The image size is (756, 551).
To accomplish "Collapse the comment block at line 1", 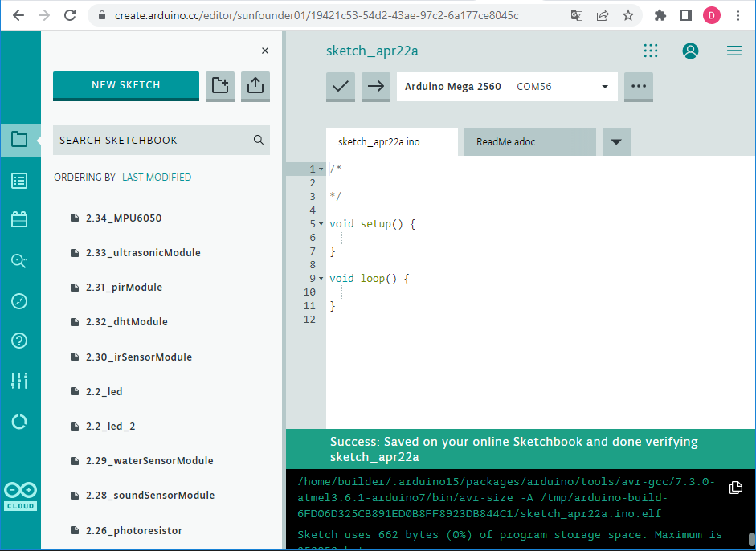I will 321,169.
